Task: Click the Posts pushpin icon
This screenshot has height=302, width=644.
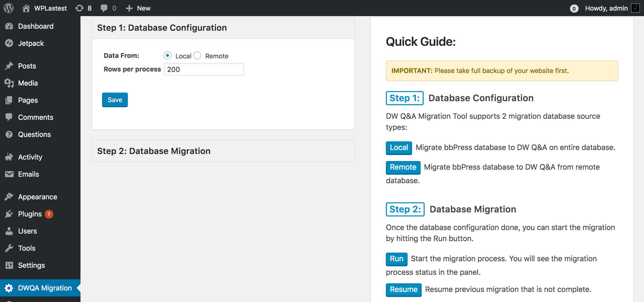Action: 9,66
